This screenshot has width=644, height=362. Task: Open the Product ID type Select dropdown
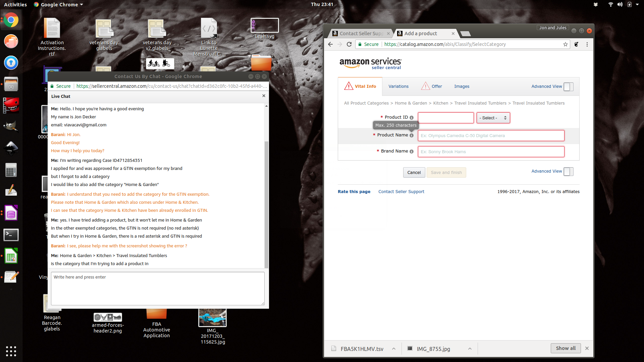[493, 118]
